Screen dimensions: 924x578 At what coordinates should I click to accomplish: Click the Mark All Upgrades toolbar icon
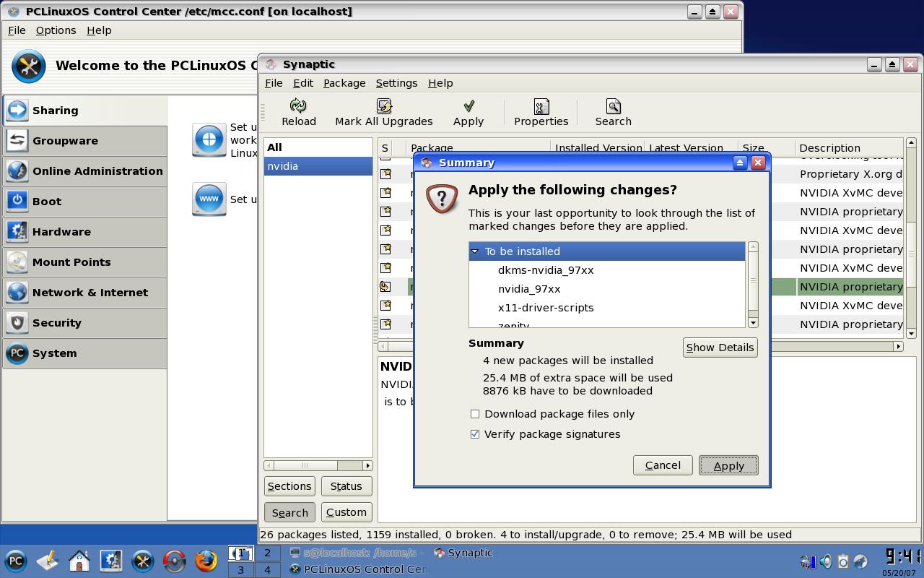pos(384,106)
